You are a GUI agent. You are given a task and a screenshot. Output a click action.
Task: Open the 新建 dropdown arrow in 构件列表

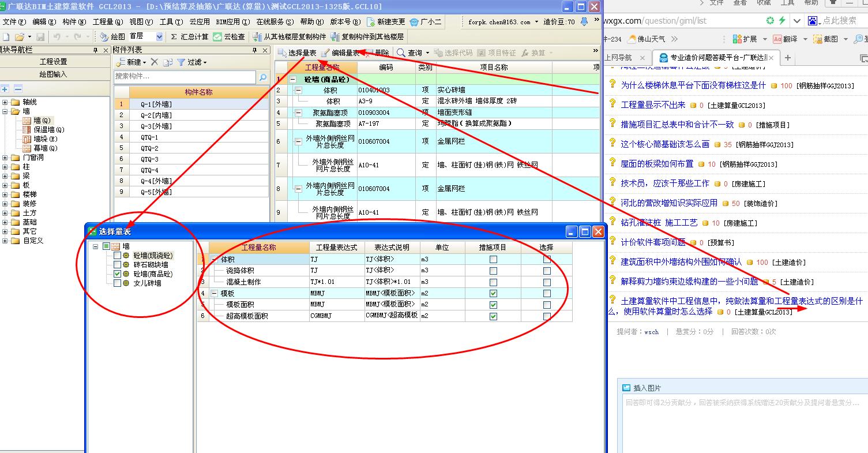[x=144, y=62]
